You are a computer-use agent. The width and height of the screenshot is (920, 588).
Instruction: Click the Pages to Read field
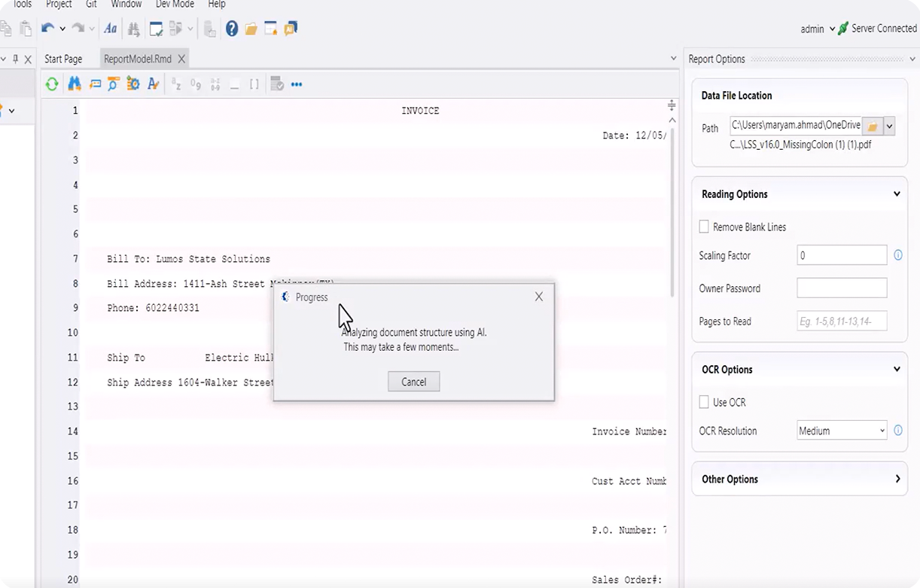click(842, 321)
